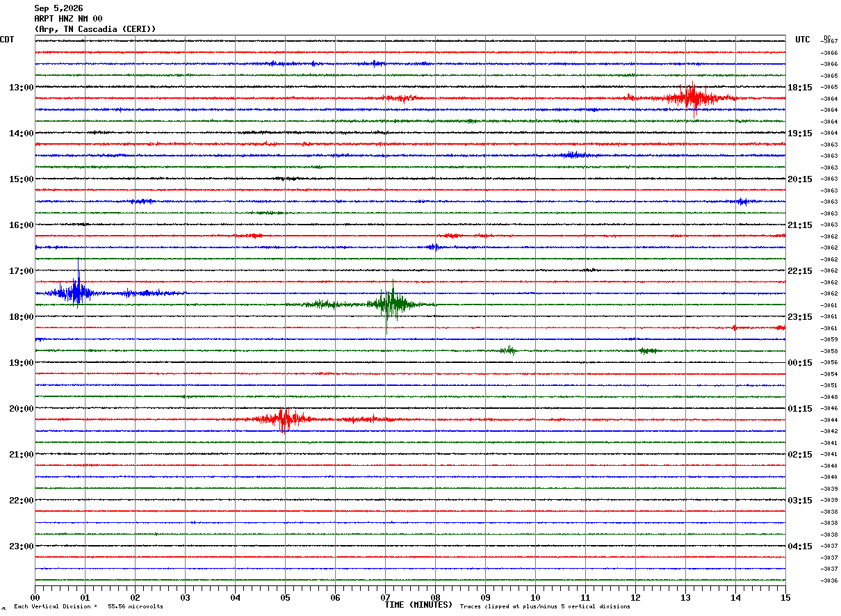Viewport: 841px width, 616px height.
Task: Click the 10 minute axis tick label
Action: click(x=535, y=598)
